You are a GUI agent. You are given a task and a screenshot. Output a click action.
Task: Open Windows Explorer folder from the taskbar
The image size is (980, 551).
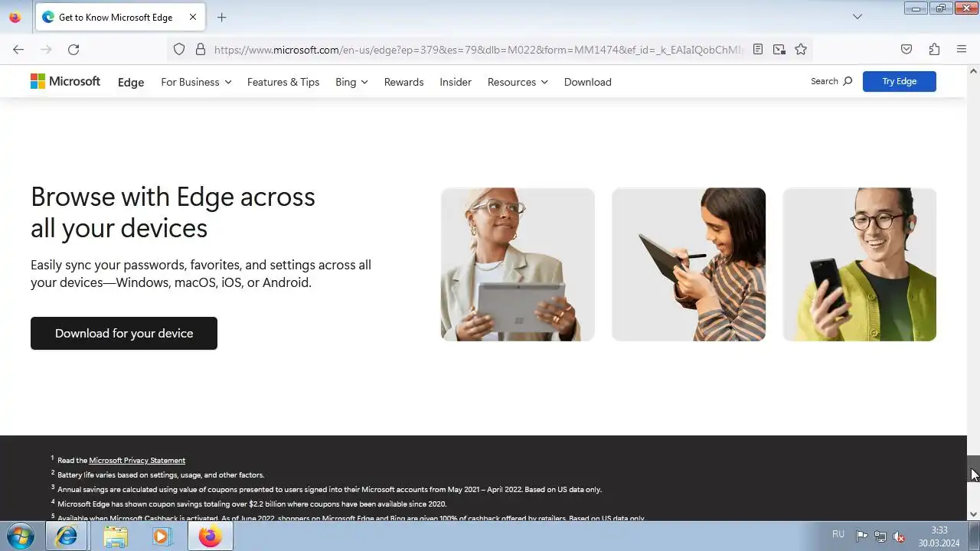pyautogui.click(x=116, y=536)
